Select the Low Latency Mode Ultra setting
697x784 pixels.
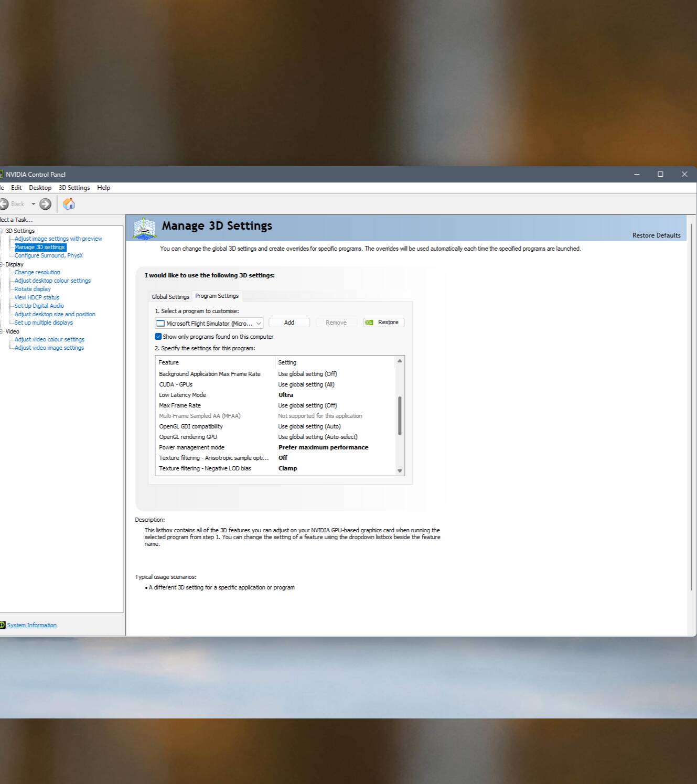(x=286, y=395)
